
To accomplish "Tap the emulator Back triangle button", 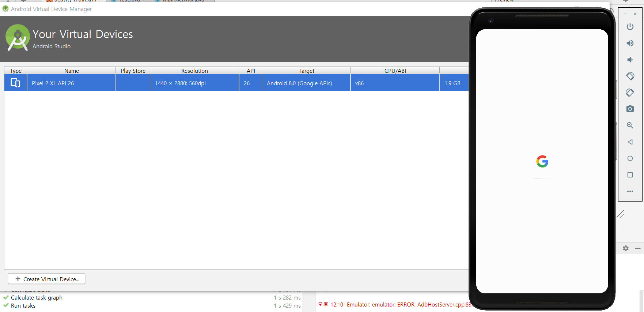I will 630,142.
